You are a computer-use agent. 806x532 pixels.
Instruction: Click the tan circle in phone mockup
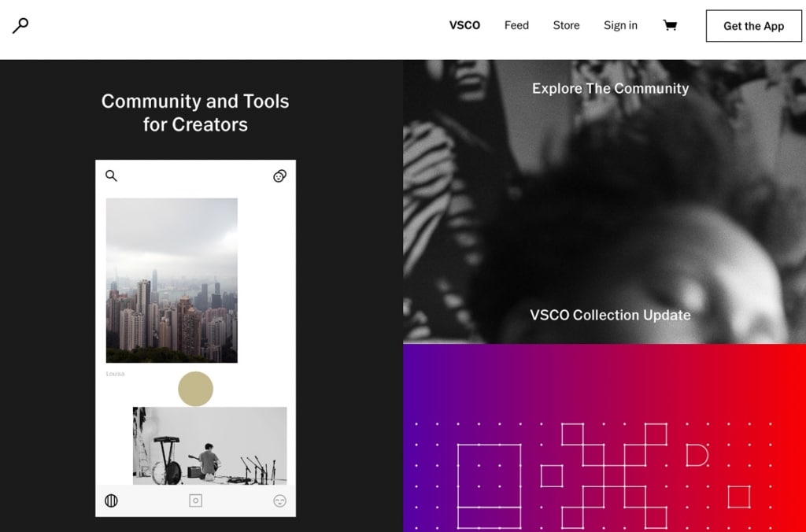pos(195,389)
